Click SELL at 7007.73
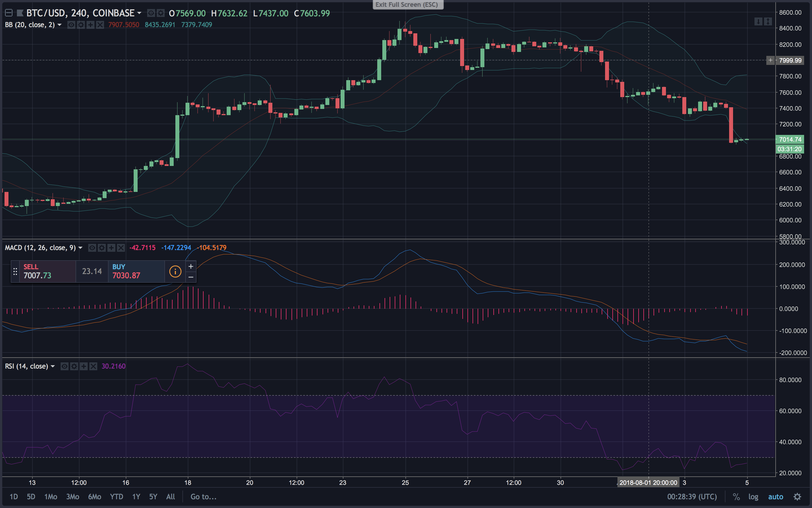 pos(47,271)
